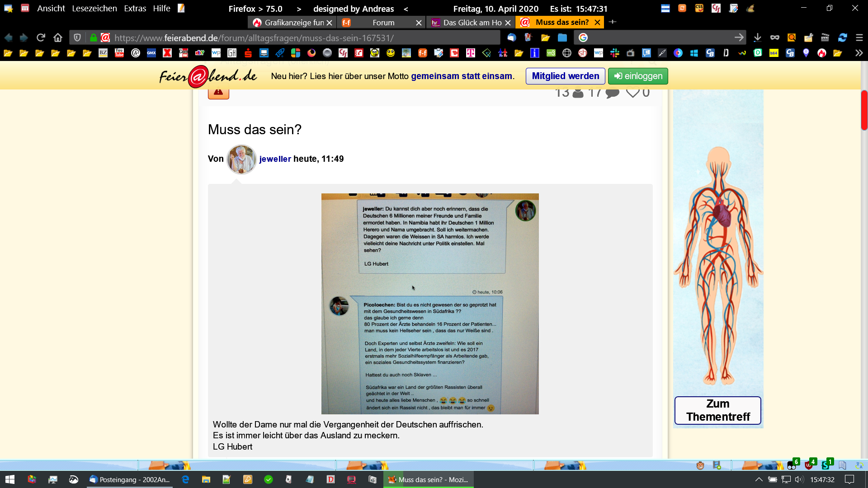Screen dimensions: 868x488
Task: Expand hidden system tray icons
Action: click(x=759, y=479)
